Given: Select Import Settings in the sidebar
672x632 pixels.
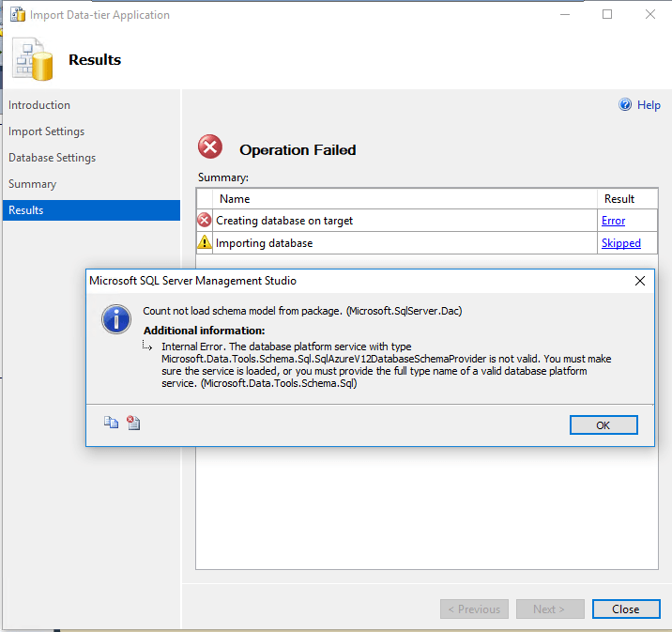Looking at the screenshot, I should (46, 131).
